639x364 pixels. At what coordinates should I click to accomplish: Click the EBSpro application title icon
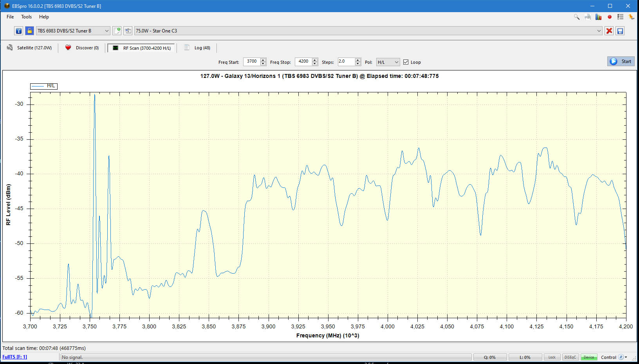(7, 6)
